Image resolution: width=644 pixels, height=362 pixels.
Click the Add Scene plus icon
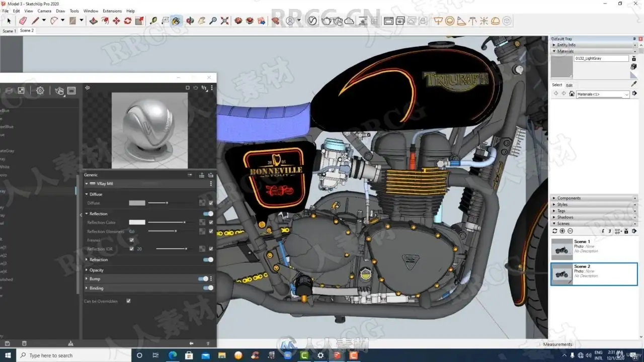click(562, 231)
